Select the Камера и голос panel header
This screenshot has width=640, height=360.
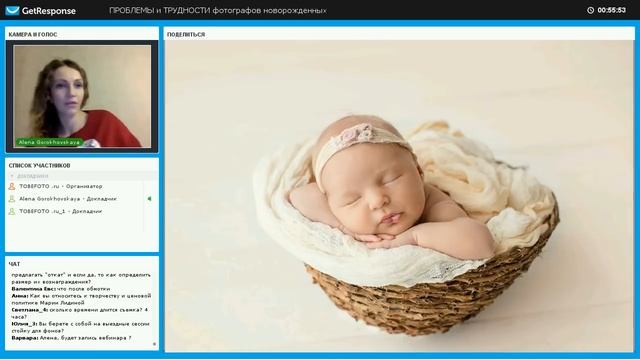click(33, 35)
